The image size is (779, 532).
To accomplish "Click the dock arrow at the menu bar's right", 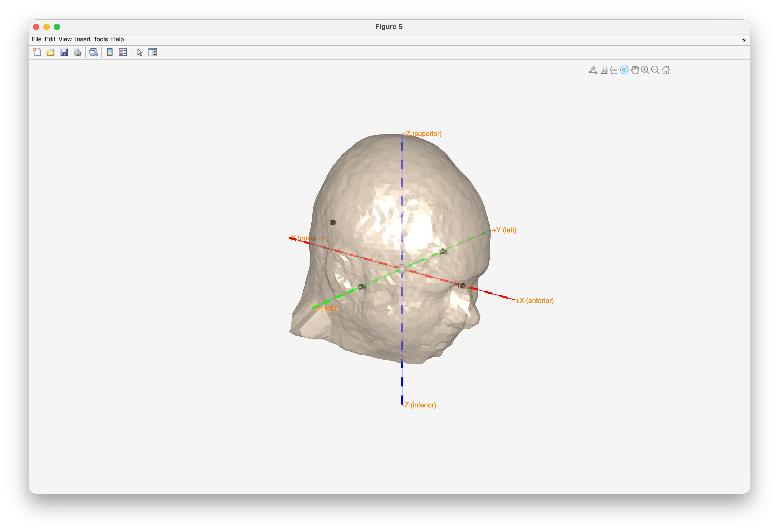I will coord(744,40).
